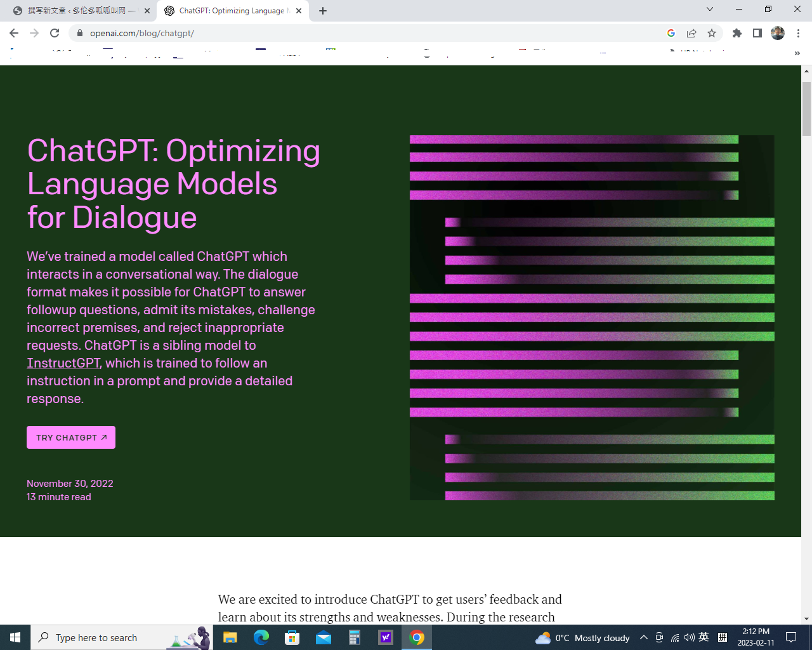Click the browser forward arrow
Viewport: 812px width, 650px height.
pos(34,33)
